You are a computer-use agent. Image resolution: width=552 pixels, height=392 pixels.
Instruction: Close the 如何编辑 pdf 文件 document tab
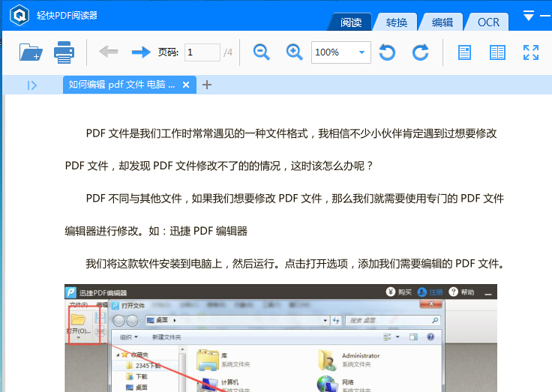click(x=186, y=85)
